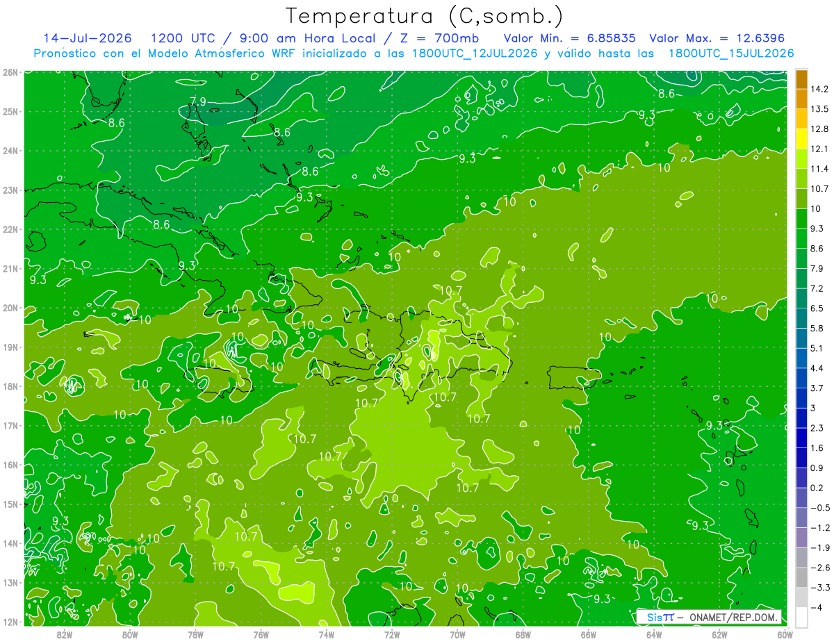
Task: Click the white swatch below -4
Action: coord(801,616)
